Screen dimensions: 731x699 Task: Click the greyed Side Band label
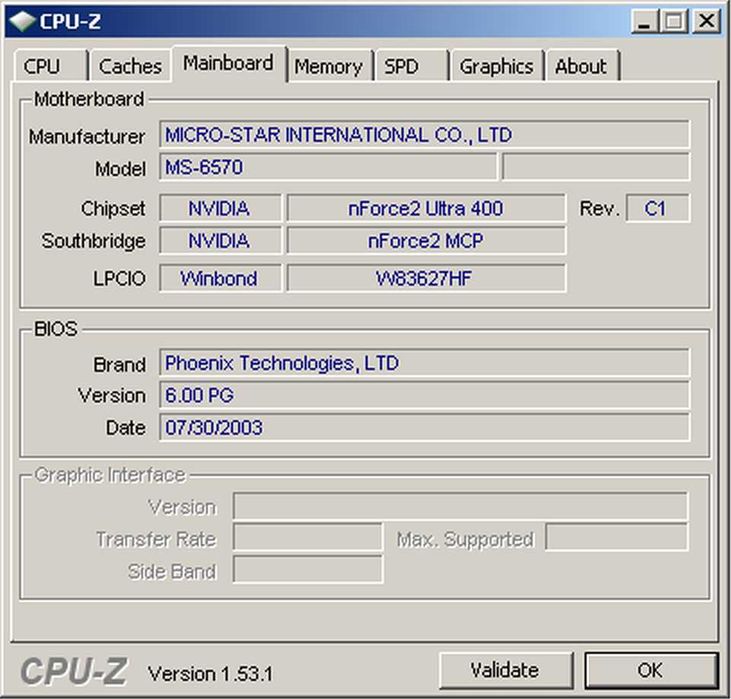pos(172,571)
